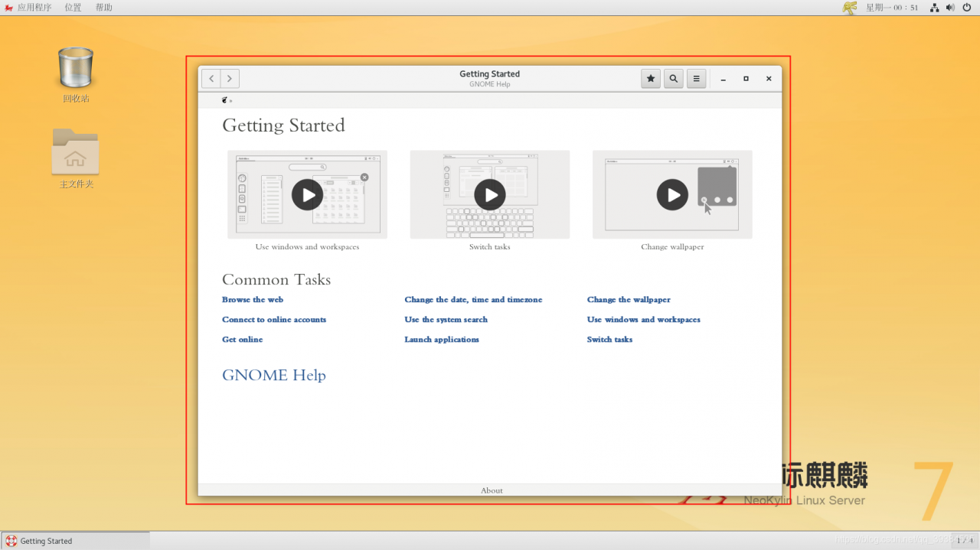The image size is (980, 550).
Task: Click the 'Launch applications' link
Action: pos(442,340)
